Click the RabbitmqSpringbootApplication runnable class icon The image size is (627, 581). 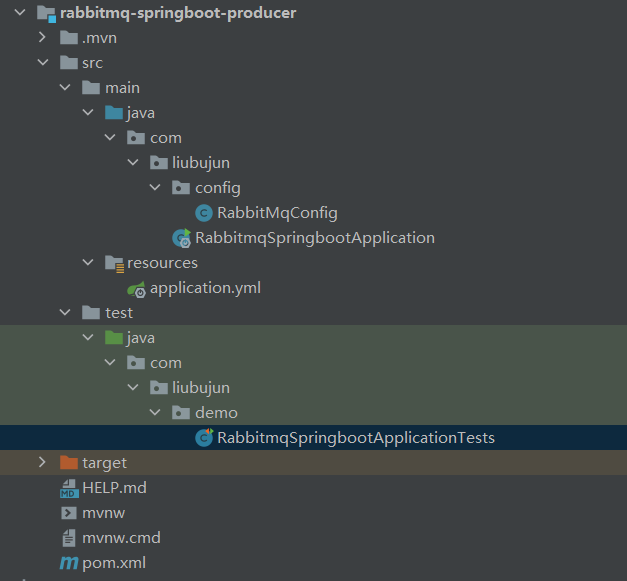tap(182, 238)
